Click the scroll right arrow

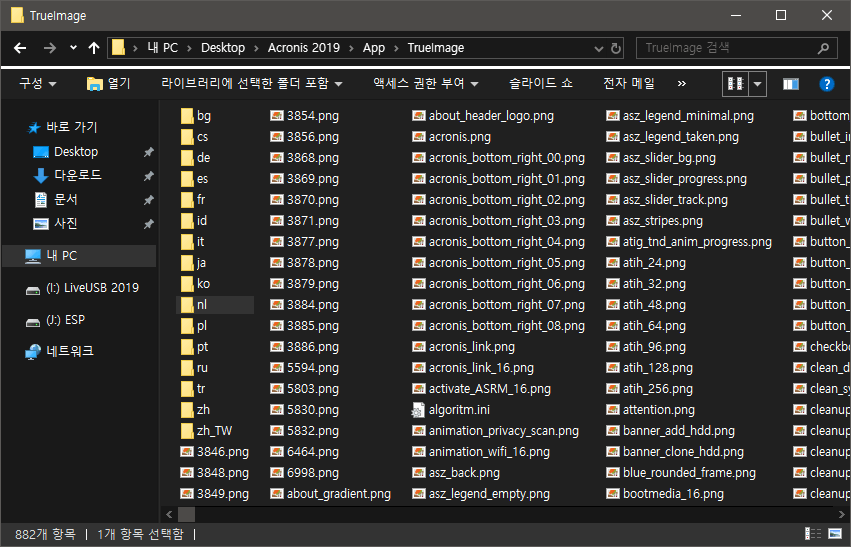[842, 514]
